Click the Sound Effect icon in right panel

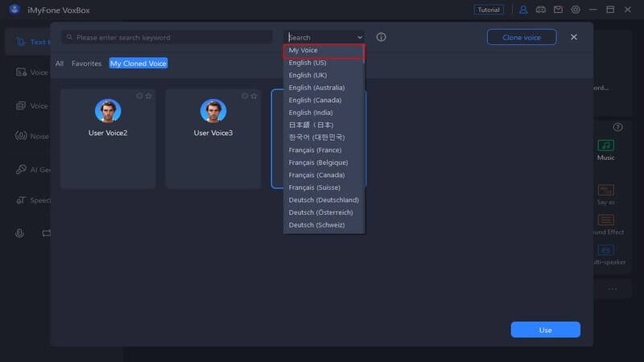[x=606, y=220]
